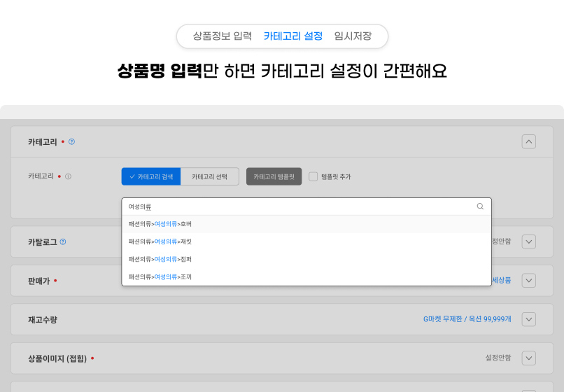Click the 상품이미지 (접힘) section title
Viewport: 564px width, 392px height.
click(57, 358)
